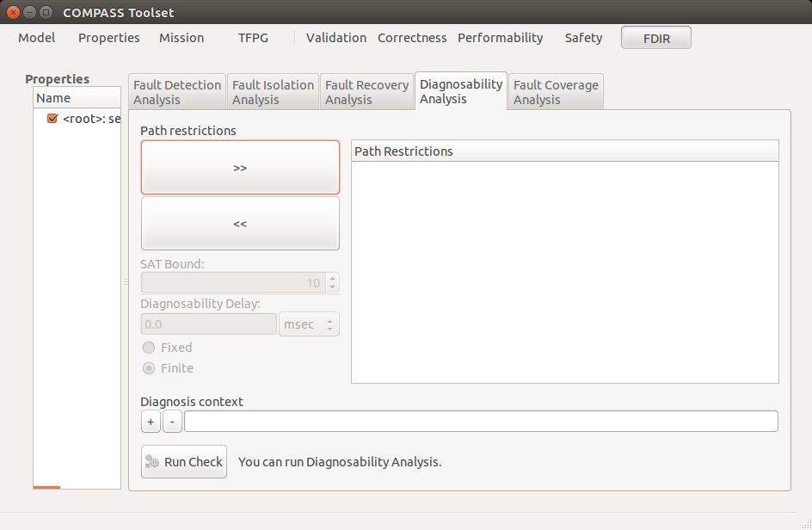Select the Fixed radio button
This screenshot has width=812, height=530.
tap(149, 347)
